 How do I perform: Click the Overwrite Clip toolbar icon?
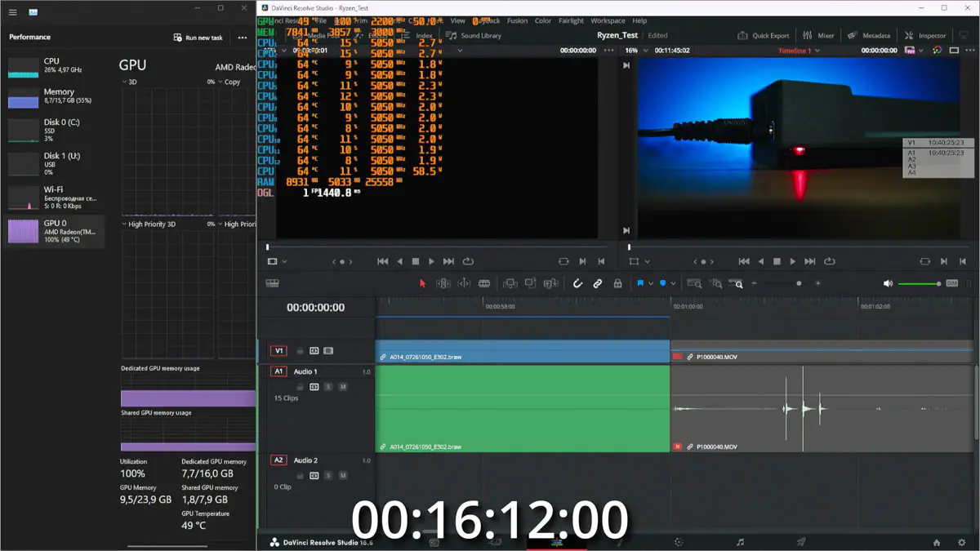[x=531, y=283]
